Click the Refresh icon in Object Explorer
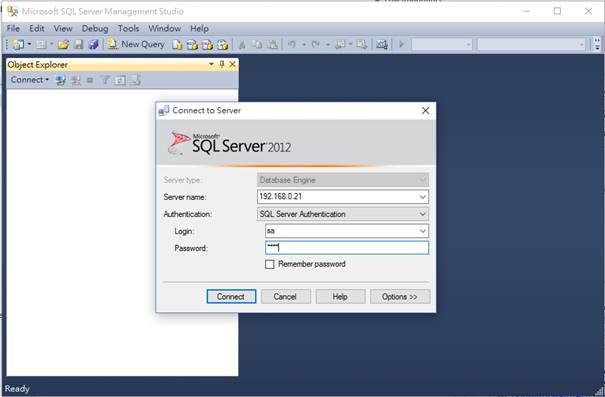This screenshot has width=605, height=397. point(120,80)
